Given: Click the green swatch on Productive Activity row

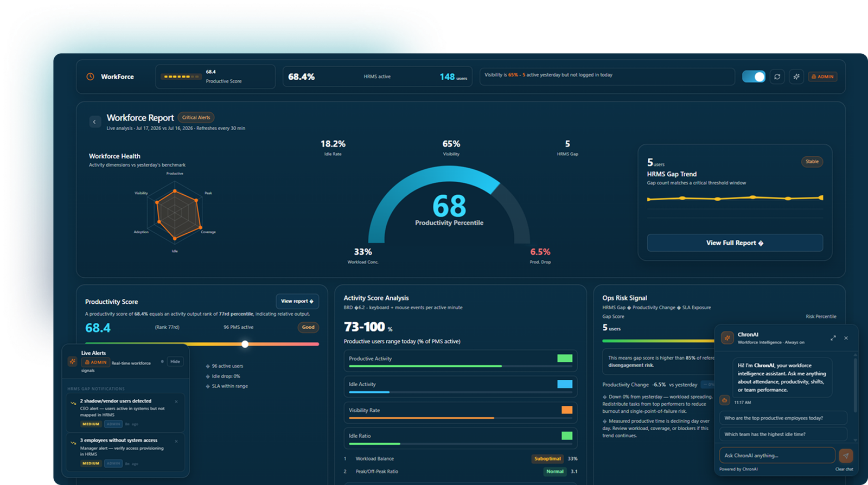Looking at the screenshot, I should (565, 358).
